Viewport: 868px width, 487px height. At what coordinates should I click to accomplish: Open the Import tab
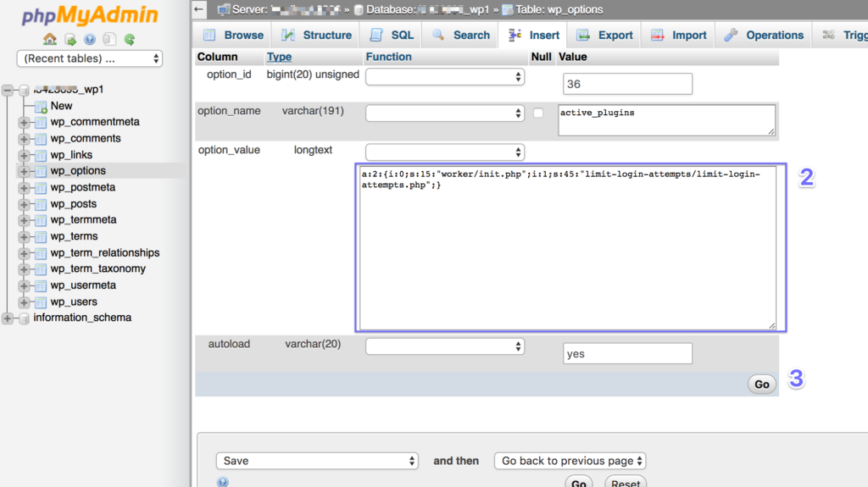[x=678, y=35]
